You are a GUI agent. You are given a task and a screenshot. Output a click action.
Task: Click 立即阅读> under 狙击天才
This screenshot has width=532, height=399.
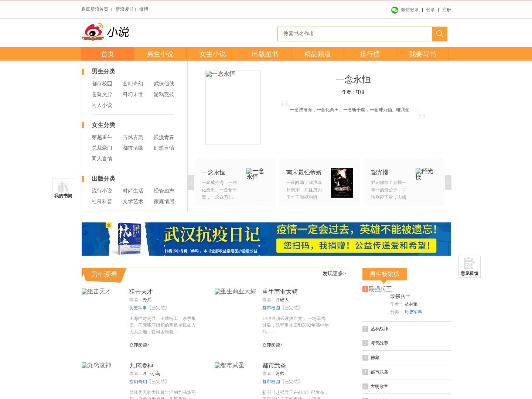(140, 345)
